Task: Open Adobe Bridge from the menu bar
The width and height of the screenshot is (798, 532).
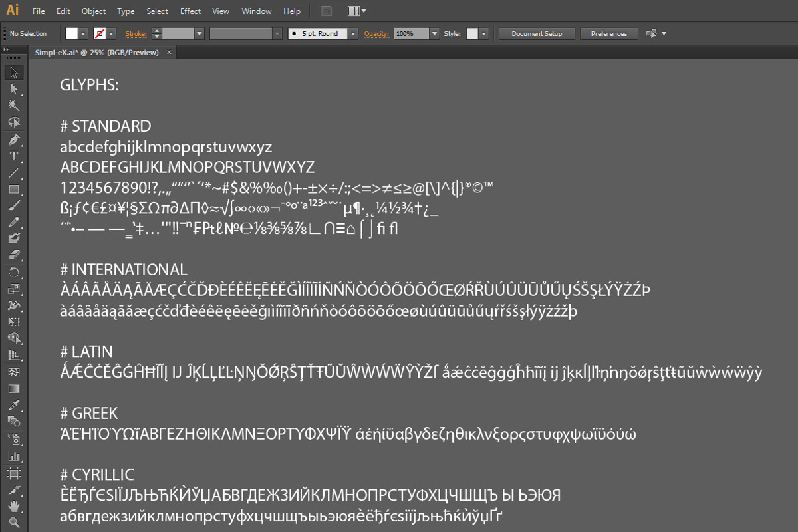Action: click(326, 11)
